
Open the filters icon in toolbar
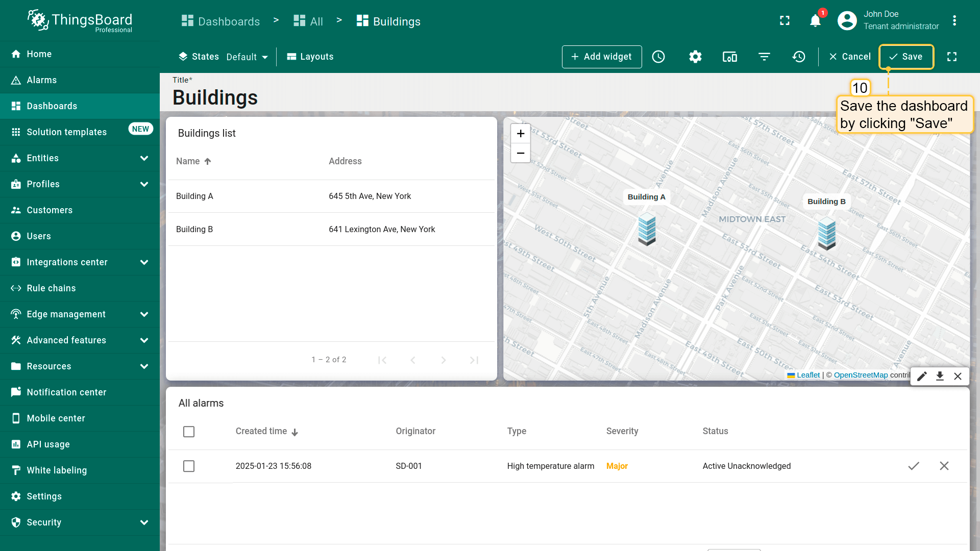(764, 57)
